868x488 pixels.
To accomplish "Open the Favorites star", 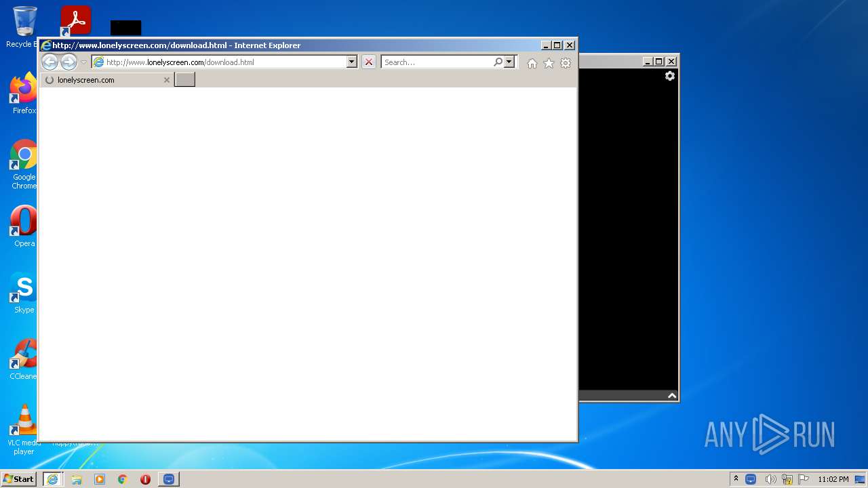I will tap(549, 63).
